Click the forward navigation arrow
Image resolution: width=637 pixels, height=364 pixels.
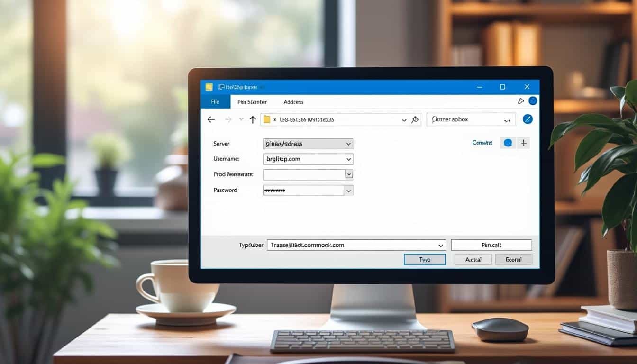click(229, 119)
